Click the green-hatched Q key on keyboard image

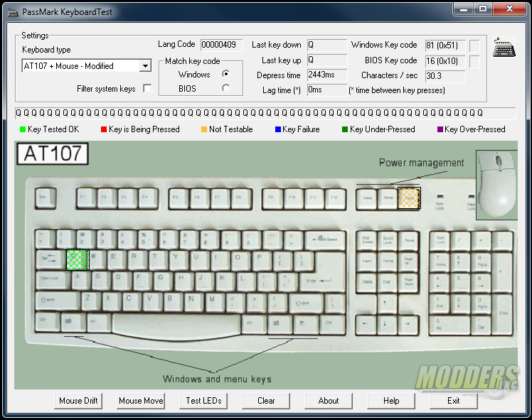78,259
